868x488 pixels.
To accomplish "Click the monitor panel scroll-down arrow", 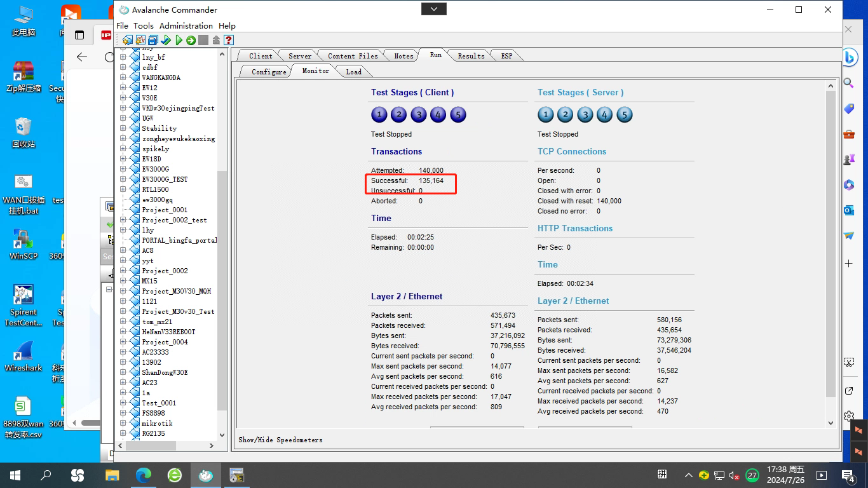I will pos(831,423).
